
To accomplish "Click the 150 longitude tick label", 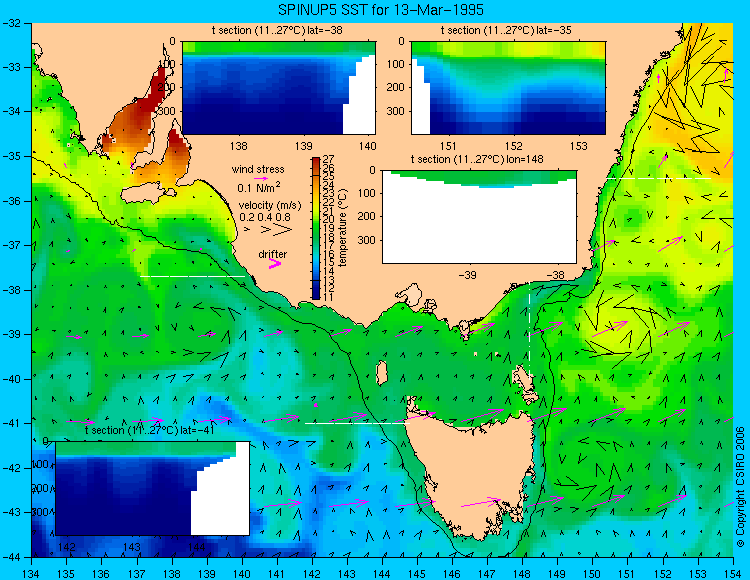I will point(593,574).
